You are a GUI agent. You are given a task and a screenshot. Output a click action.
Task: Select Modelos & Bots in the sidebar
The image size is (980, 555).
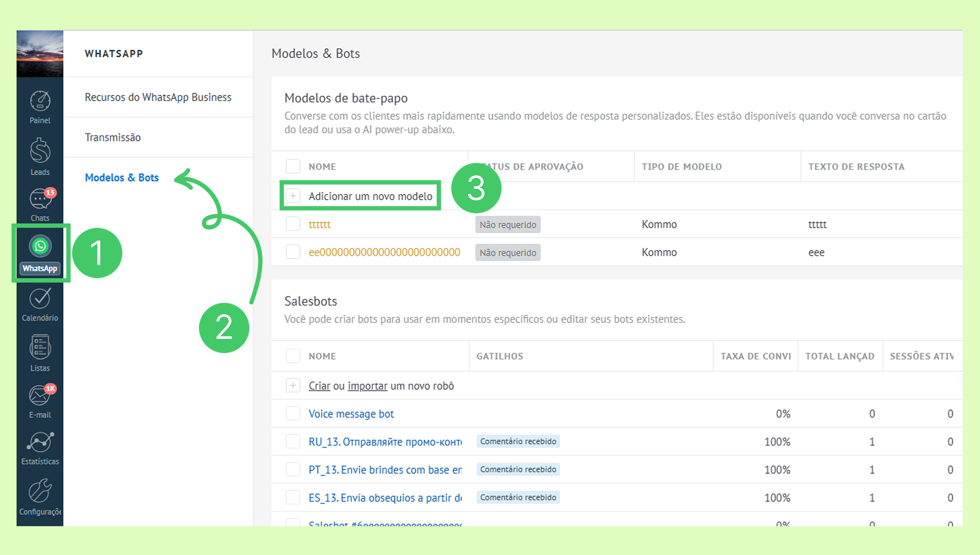coord(121,178)
